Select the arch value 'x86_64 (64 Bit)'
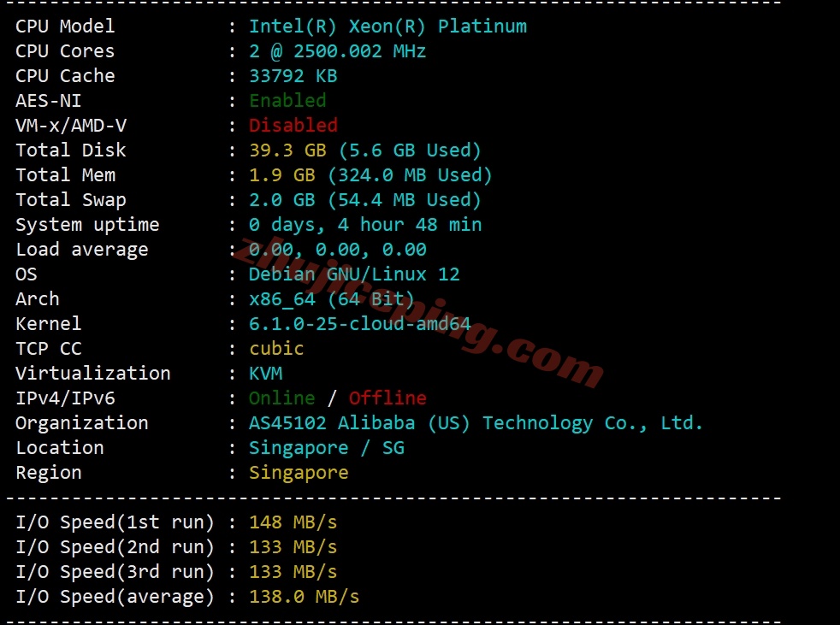 pyautogui.click(x=332, y=299)
